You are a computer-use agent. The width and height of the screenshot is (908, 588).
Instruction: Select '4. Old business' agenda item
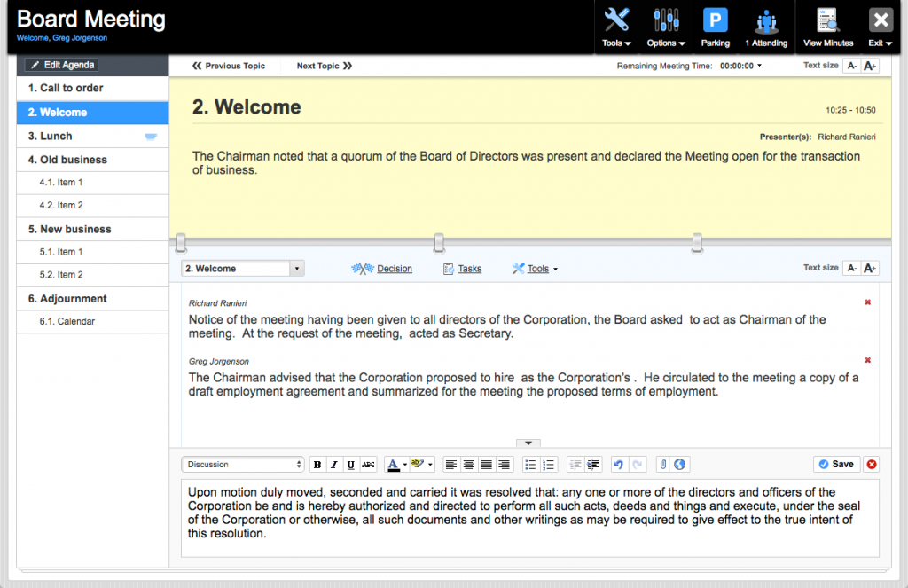click(x=92, y=160)
